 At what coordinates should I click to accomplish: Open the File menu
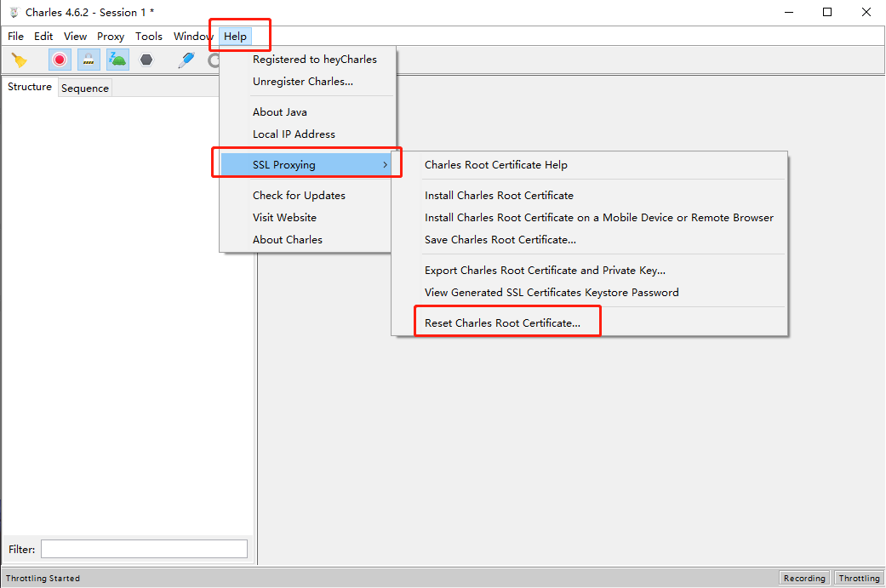pyautogui.click(x=16, y=36)
